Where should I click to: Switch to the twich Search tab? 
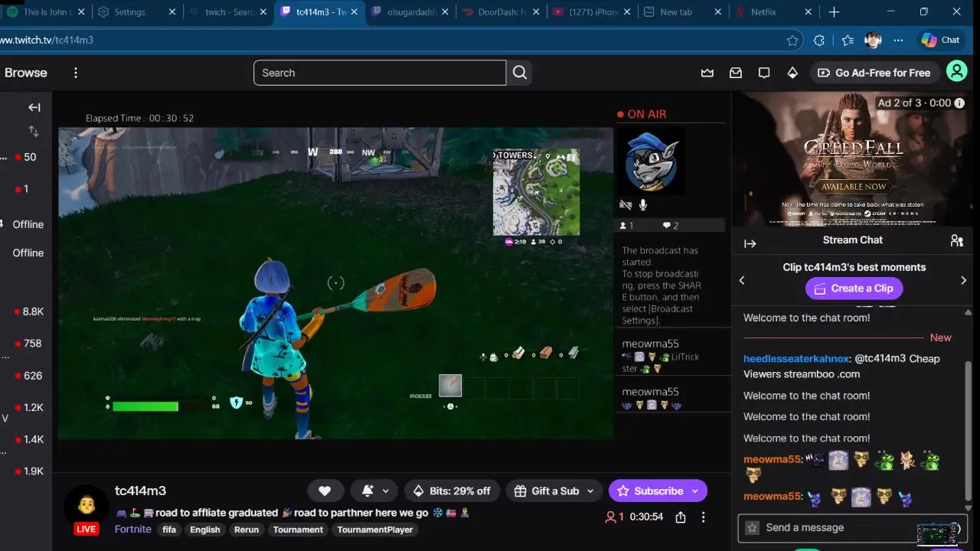point(228,12)
